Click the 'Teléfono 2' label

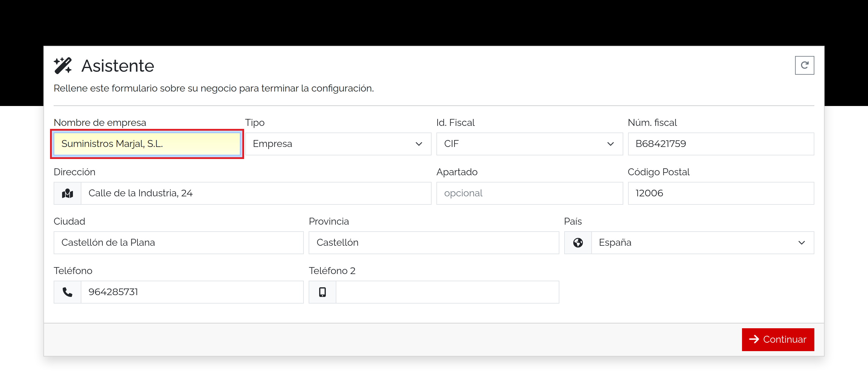(x=332, y=271)
